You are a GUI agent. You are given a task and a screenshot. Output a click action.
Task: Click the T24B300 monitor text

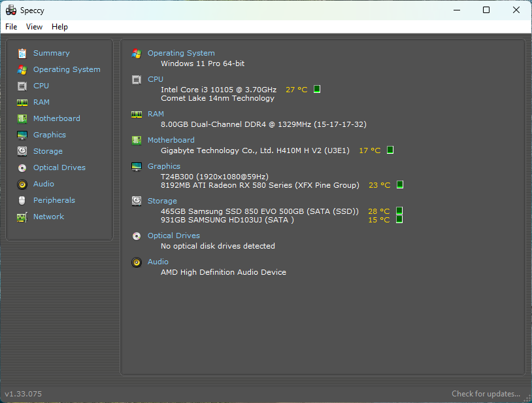pos(214,177)
